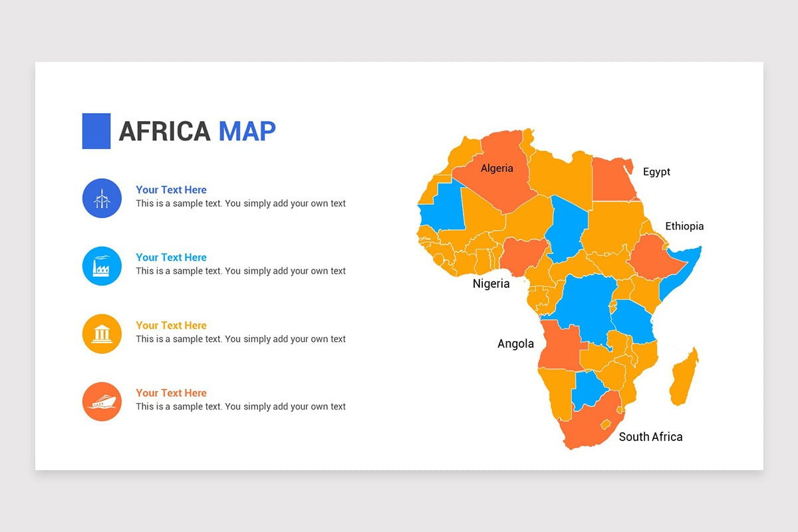Click the sample text under wind turbine heading

(x=241, y=203)
